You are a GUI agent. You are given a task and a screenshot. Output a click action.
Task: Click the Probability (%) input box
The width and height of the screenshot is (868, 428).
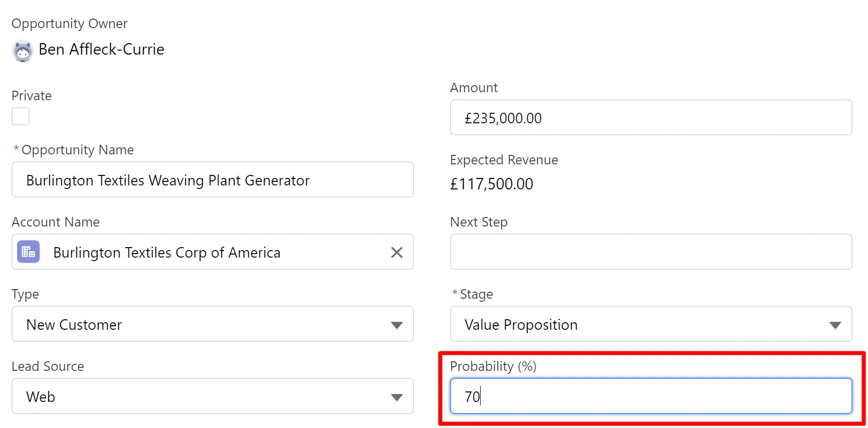click(x=651, y=396)
